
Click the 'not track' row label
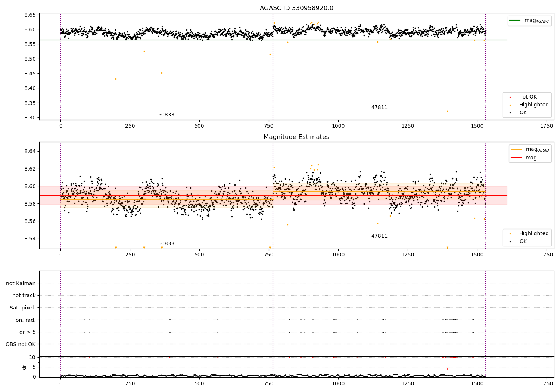tap(24, 296)
